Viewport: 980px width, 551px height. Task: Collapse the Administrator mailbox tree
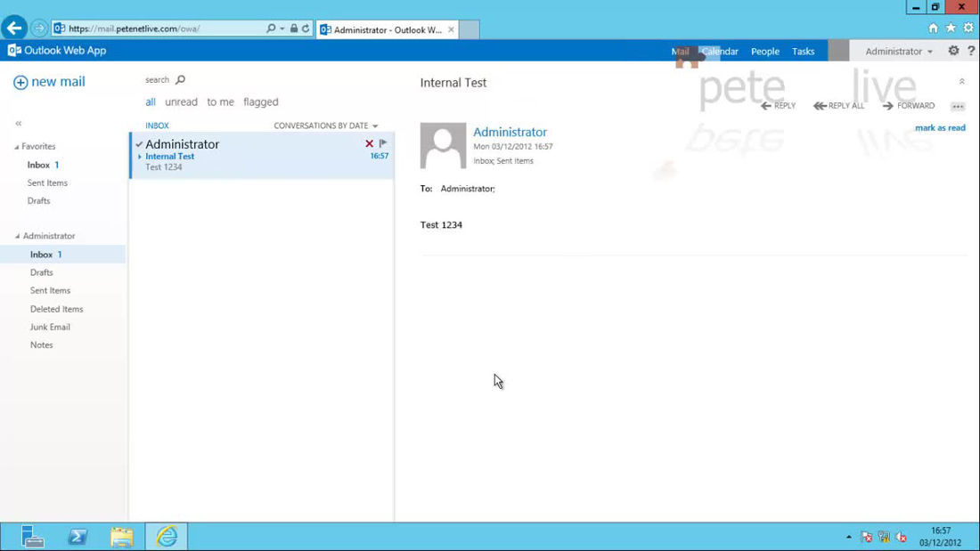[x=18, y=236]
